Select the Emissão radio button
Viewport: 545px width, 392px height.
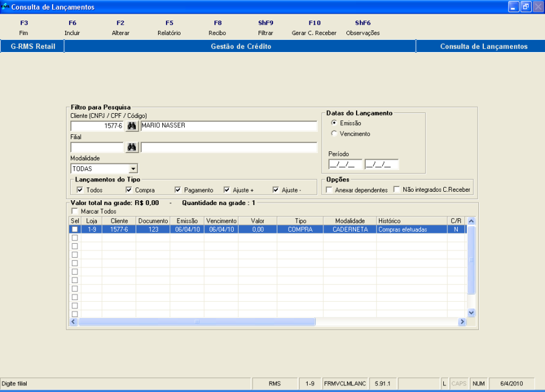[x=334, y=123]
